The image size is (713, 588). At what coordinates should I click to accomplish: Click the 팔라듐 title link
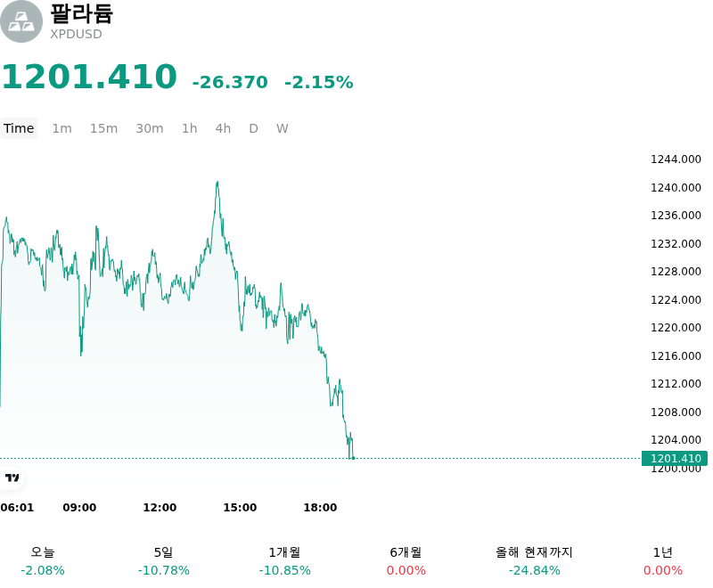(81, 13)
